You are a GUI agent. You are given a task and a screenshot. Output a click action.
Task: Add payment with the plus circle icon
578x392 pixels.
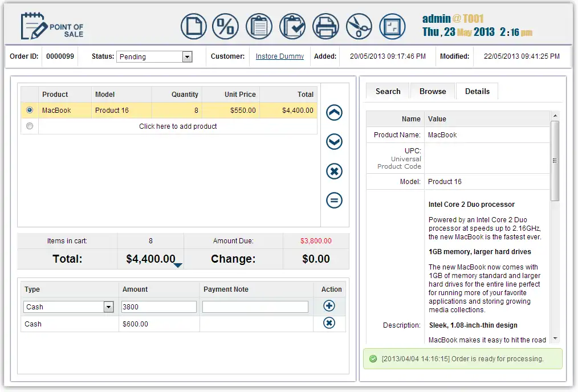(x=329, y=306)
